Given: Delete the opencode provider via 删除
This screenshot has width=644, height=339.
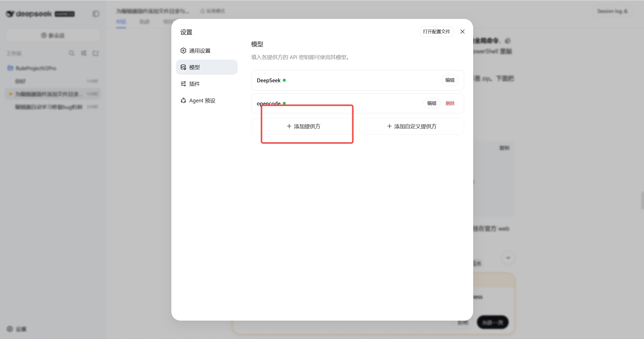Looking at the screenshot, I should coord(450,103).
